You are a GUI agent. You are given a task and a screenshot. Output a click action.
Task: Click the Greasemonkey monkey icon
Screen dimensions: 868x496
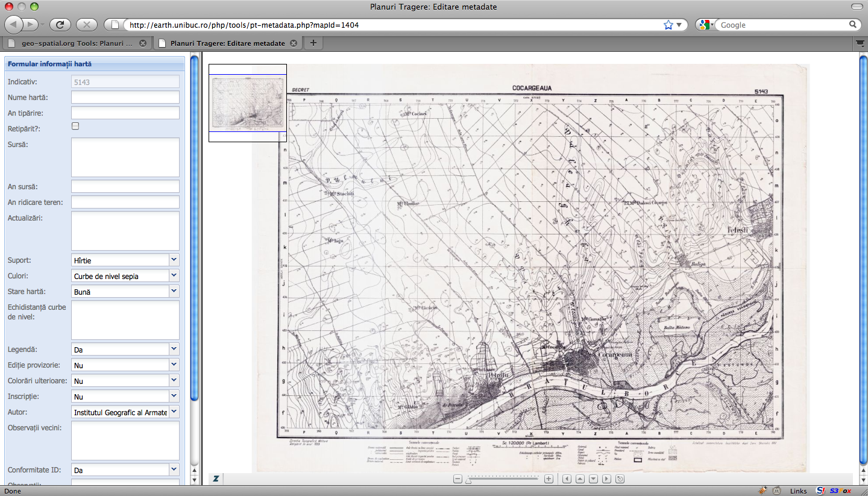click(x=777, y=491)
